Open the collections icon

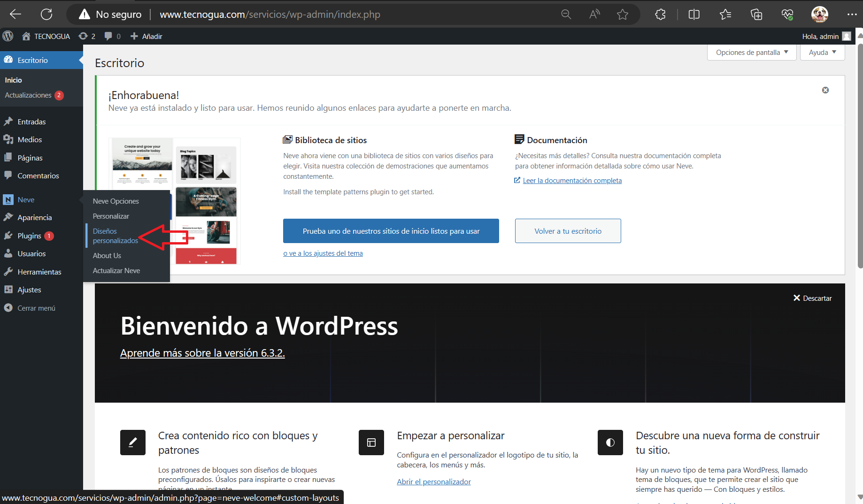point(756,14)
